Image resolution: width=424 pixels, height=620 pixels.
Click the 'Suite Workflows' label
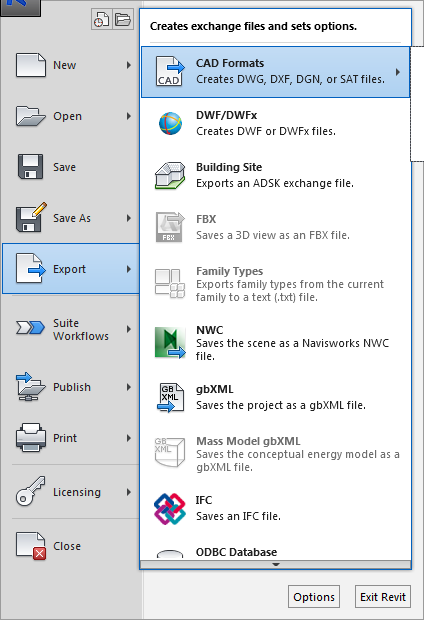click(81, 329)
